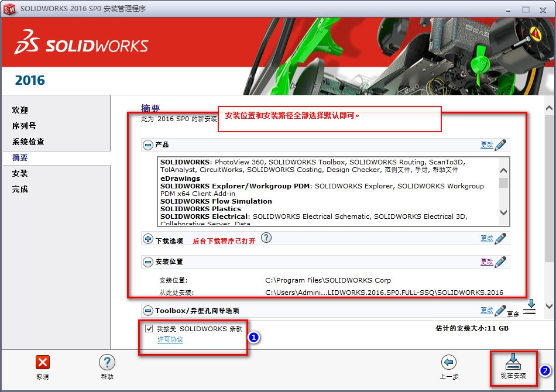Viewport: 556px width, 392px height.
Task: Click 更改 link for 产品
Action: coord(487,145)
